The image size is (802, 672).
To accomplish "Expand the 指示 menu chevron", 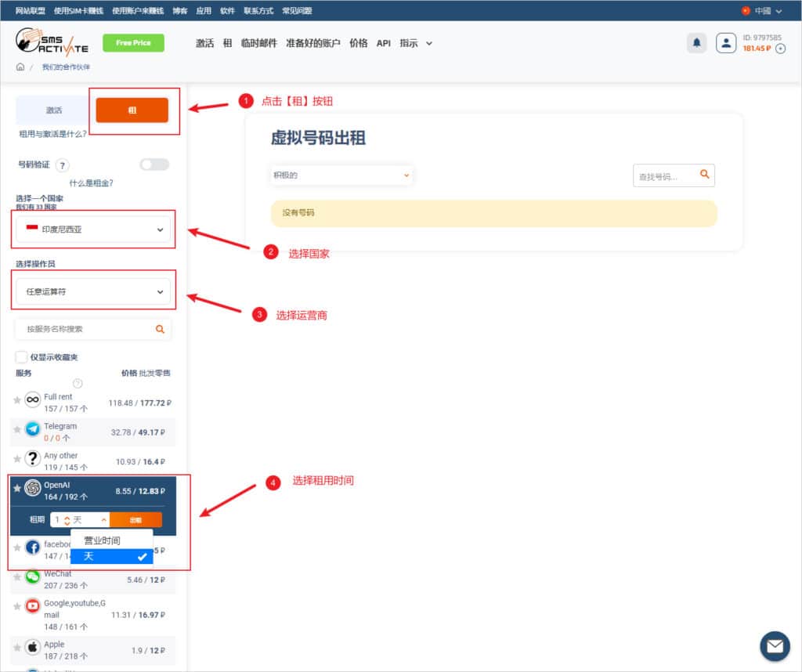I will coord(429,44).
